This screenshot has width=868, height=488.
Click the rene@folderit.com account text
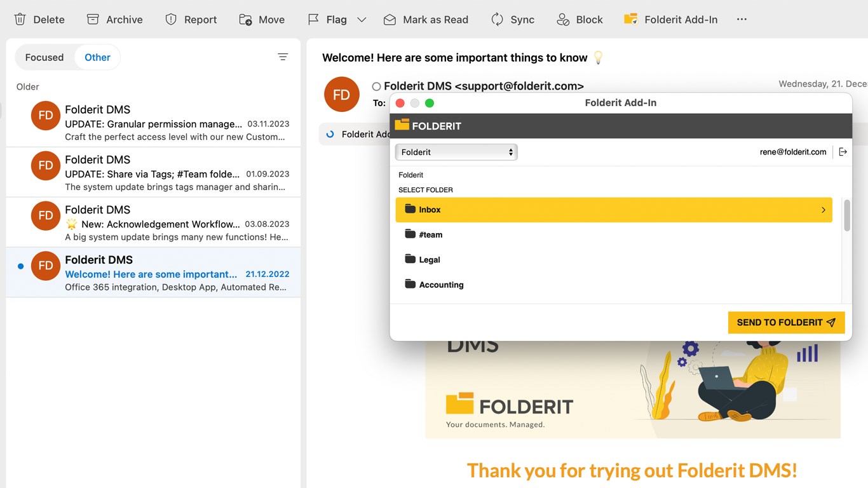(793, 152)
